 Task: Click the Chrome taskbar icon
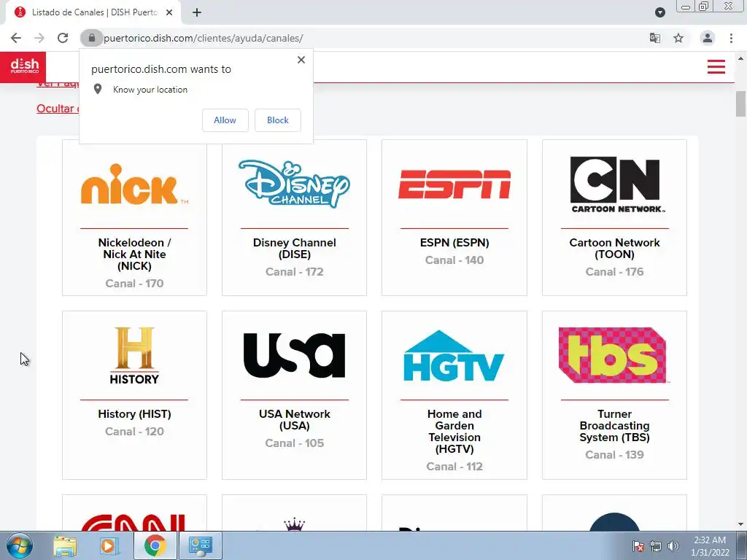155,545
